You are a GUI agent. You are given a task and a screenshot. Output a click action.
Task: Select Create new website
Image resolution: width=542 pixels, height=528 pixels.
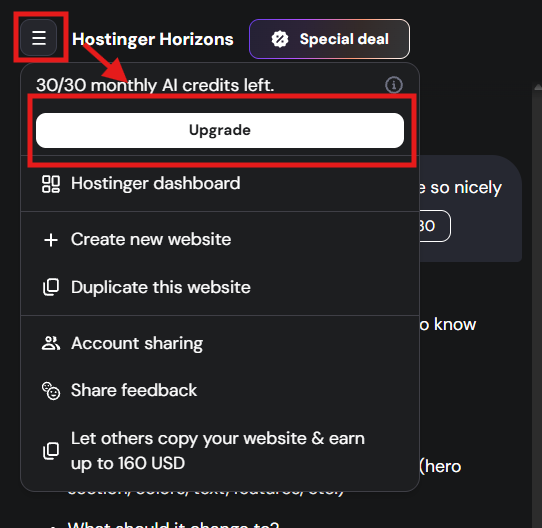[220, 239]
